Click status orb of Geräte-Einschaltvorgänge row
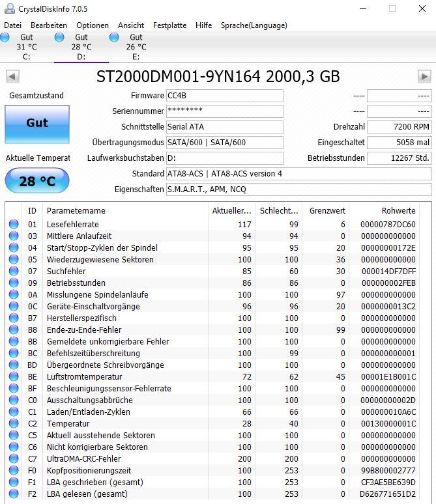The height and width of the screenshot is (504, 436). [x=14, y=306]
